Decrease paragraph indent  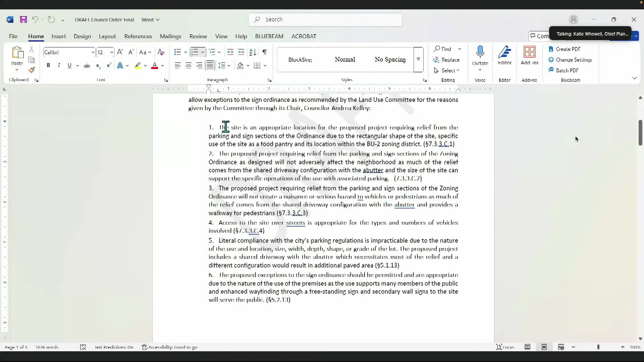[230, 52]
